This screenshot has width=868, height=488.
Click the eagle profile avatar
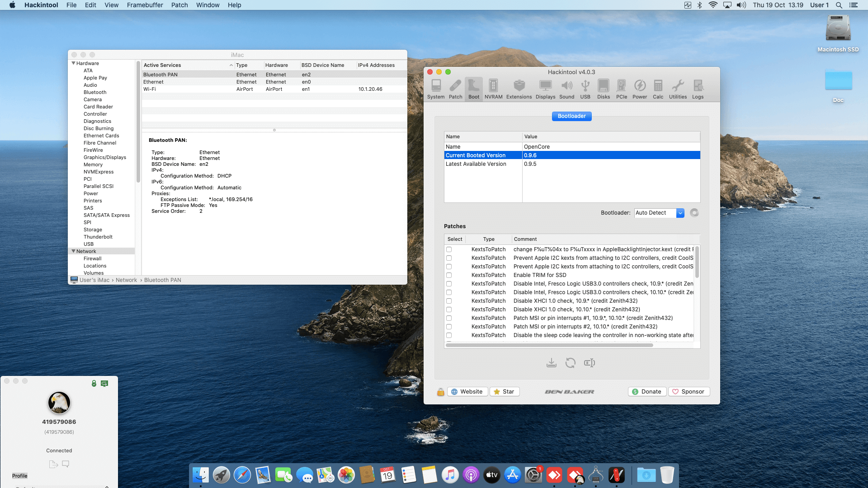(59, 403)
